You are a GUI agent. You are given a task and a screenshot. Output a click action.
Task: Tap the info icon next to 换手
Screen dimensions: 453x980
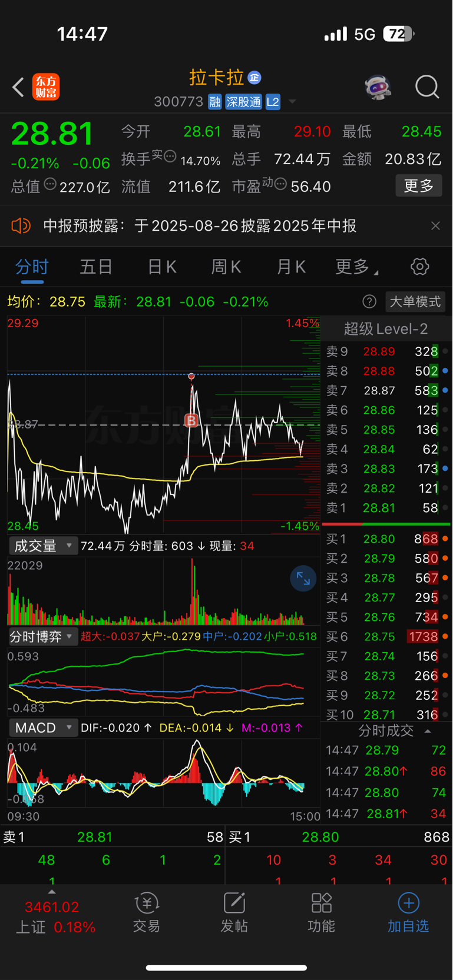pyautogui.click(x=170, y=156)
